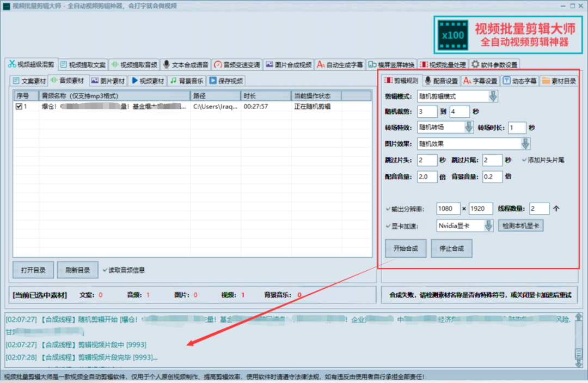Image resolution: width=588 pixels, height=383 pixels.
Task: Toggle the 添加片头片尾 option
Action: pos(524,160)
